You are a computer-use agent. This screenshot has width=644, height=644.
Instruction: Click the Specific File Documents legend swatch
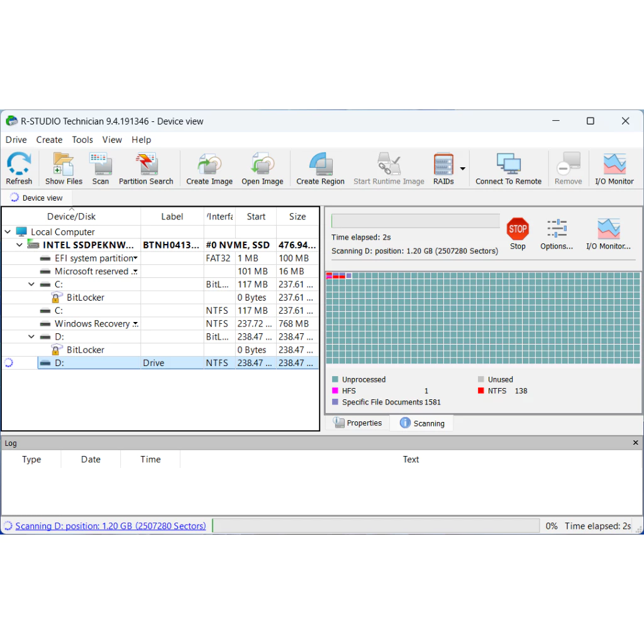(x=335, y=402)
